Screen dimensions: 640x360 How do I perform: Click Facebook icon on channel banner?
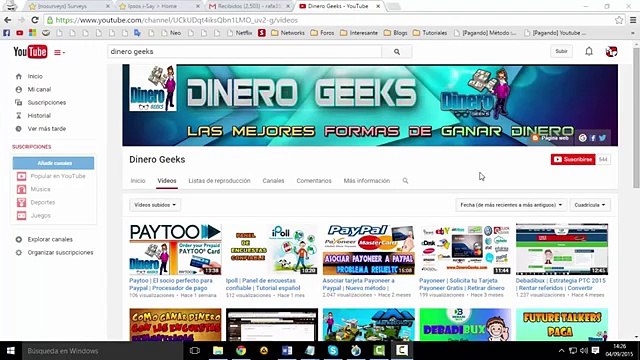click(593, 138)
